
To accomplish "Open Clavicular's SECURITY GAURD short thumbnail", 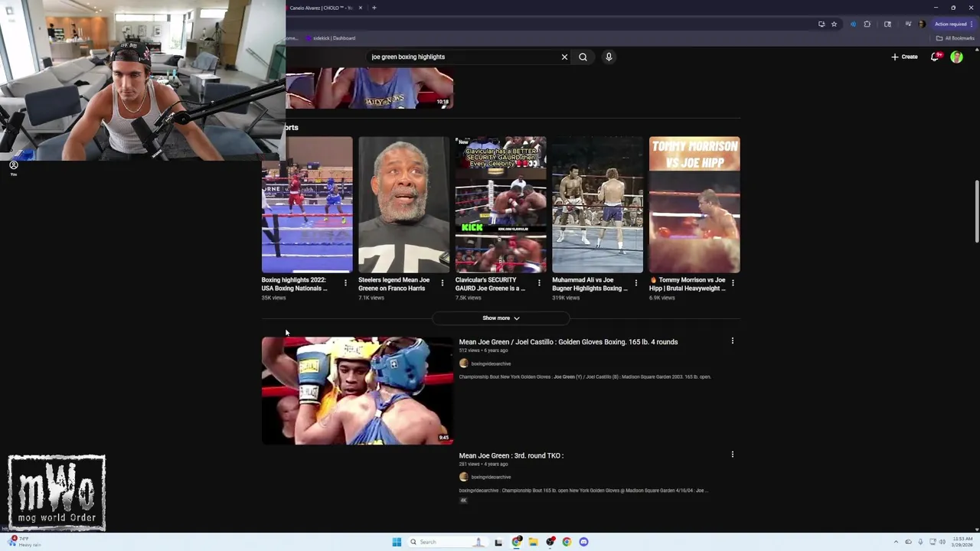I will click(501, 204).
